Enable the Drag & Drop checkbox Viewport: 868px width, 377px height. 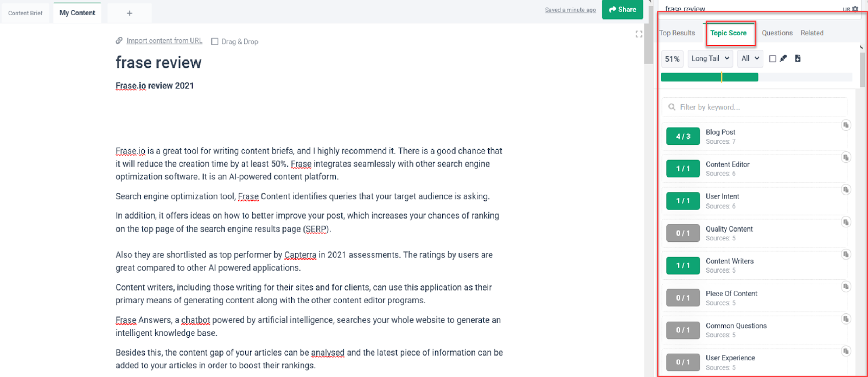(x=215, y=41)
